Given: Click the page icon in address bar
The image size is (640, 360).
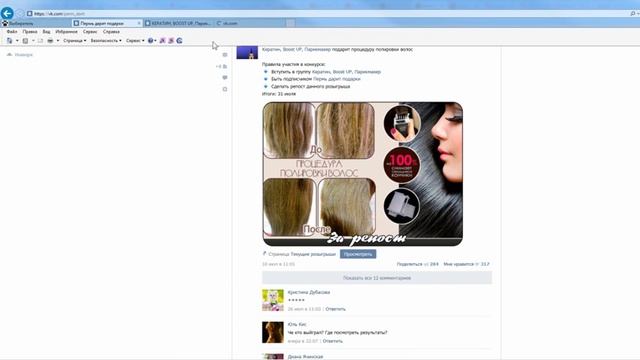Looking at the screenshot, I should 29,13.
